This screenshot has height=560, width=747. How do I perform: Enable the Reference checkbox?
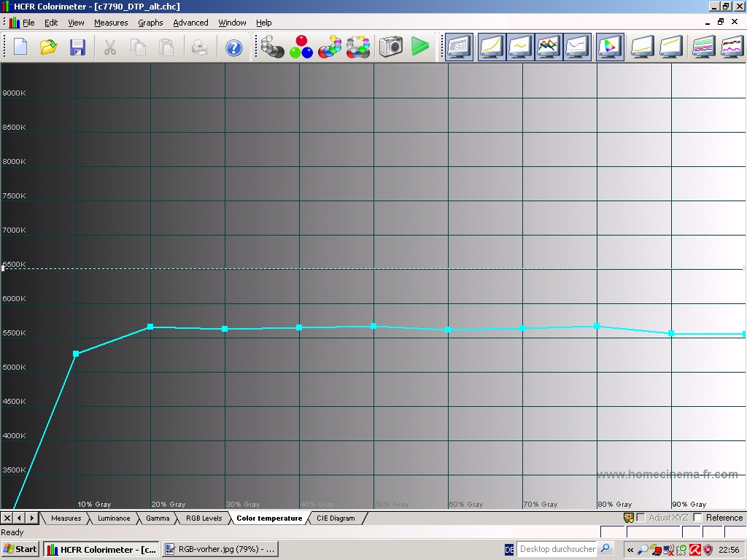tap(697, 518)
